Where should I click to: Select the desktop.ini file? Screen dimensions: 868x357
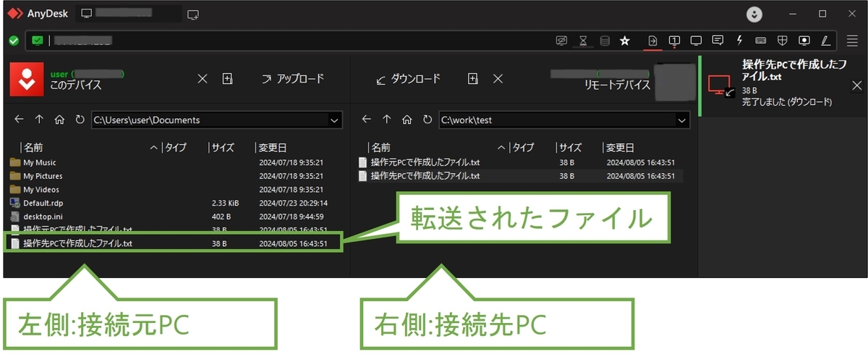pyautogui.click(x=174, y=217)
